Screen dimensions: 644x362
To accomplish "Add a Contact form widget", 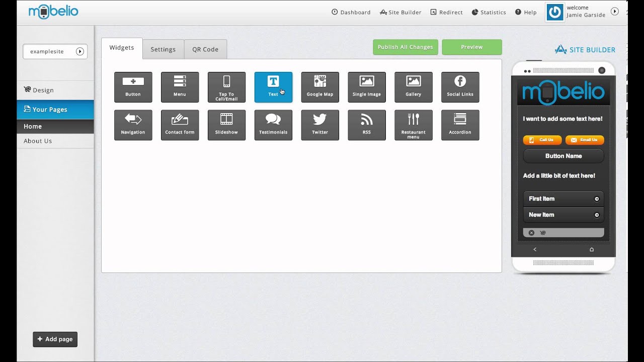I will pyautogui.click(x=180, y=125).
